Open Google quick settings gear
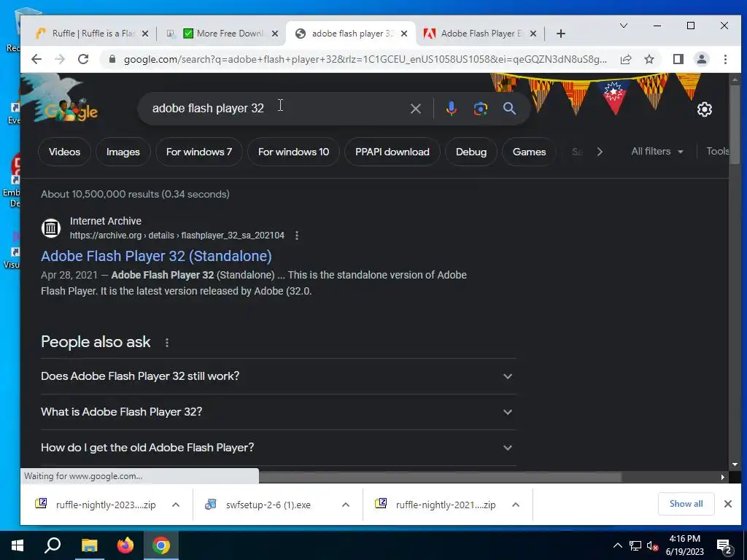Screen dimensions: 747x560 coord(704,109)
